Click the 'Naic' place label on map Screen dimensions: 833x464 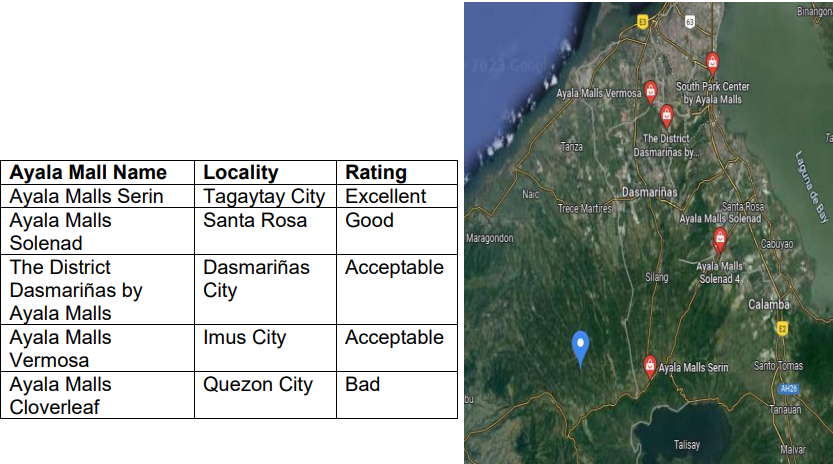click(x=530, y=195)
